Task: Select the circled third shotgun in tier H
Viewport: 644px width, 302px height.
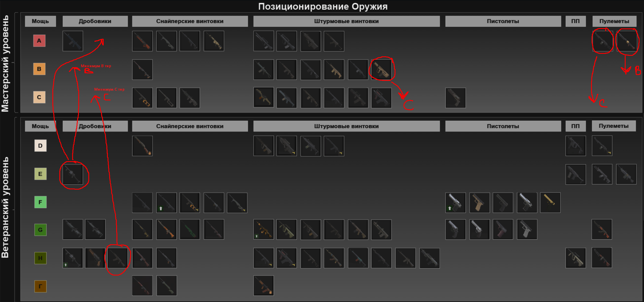Action: [118, 258]
